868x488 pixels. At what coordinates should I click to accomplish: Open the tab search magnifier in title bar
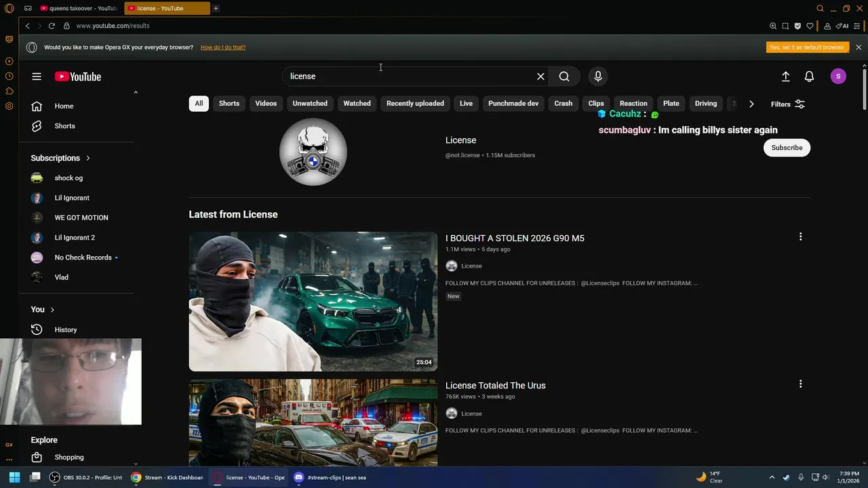click(820, 8)
